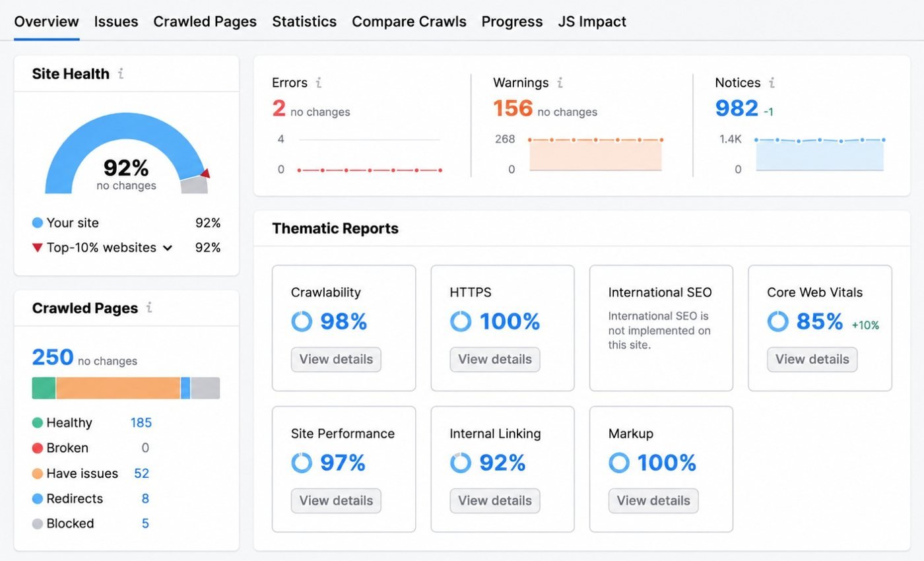Click the errors count 2
Viewport: 924px width, 561px height.
tap(279, 108)
